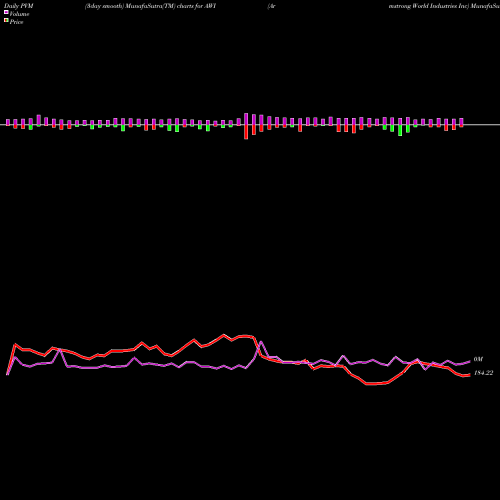This screenshot has width=500, height=500.
Task: Click the '184.22' price value label
Action: coord(483,373)
